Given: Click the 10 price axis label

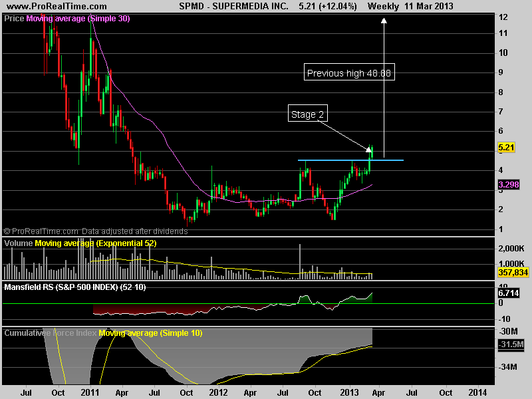Looking at the screenshot, I should click(503, 53).
